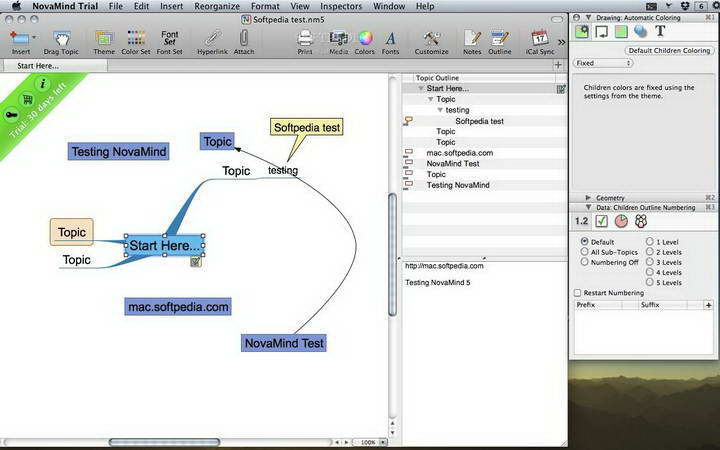Screen dimensions: 720x450
Task: Open the Notes panel
Action: [x=472, y=38]
